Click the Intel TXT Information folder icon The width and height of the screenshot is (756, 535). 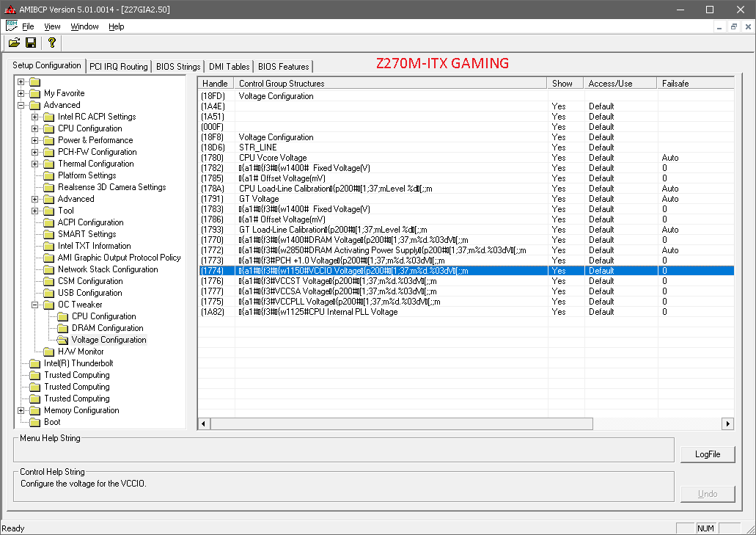(48, 246)
